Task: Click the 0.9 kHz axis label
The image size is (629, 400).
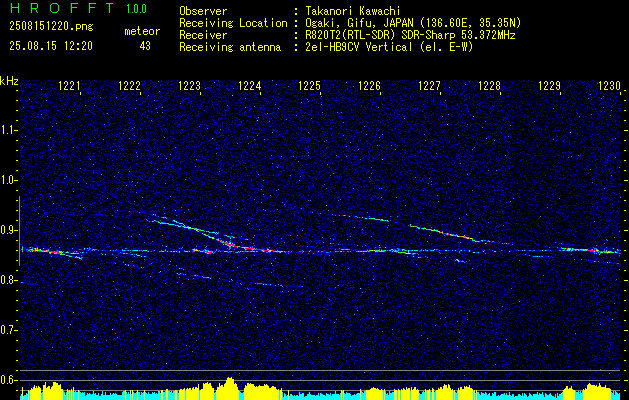Action: (7, 230)
